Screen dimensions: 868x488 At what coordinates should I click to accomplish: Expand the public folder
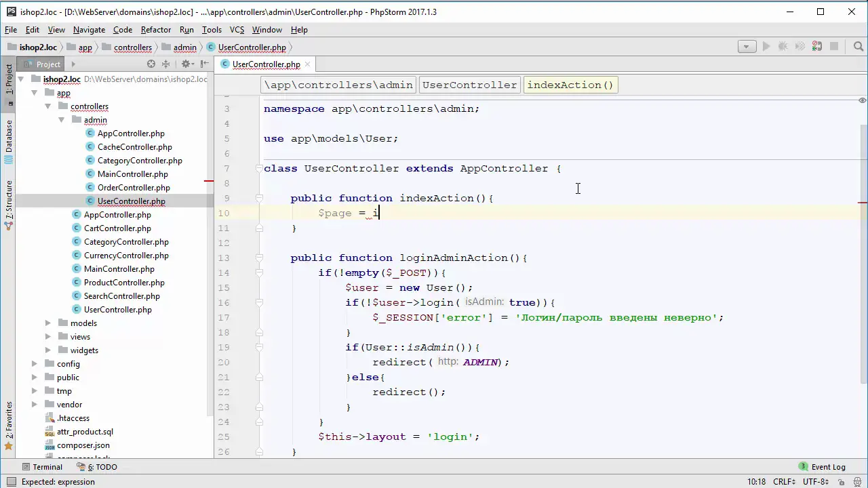click(35, 378)
